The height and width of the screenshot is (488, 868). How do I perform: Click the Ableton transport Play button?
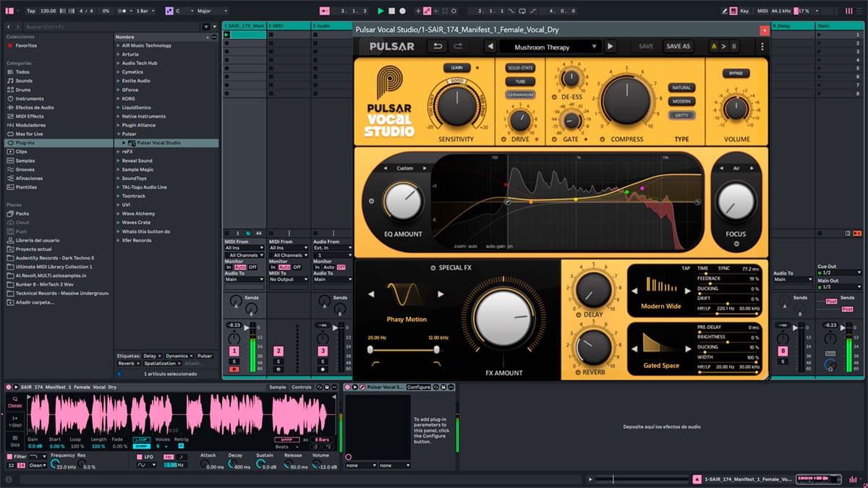pyautogui.click(x=381, y=11)
